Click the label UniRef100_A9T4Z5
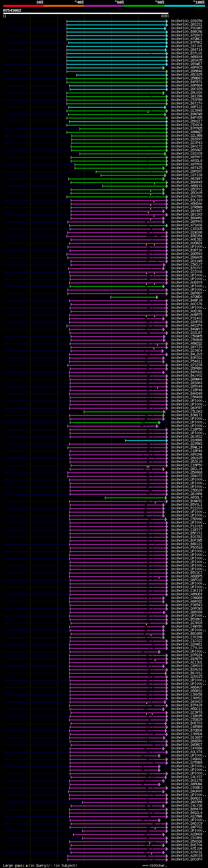Screen dimensions: 208x868 tap(187, 168)
